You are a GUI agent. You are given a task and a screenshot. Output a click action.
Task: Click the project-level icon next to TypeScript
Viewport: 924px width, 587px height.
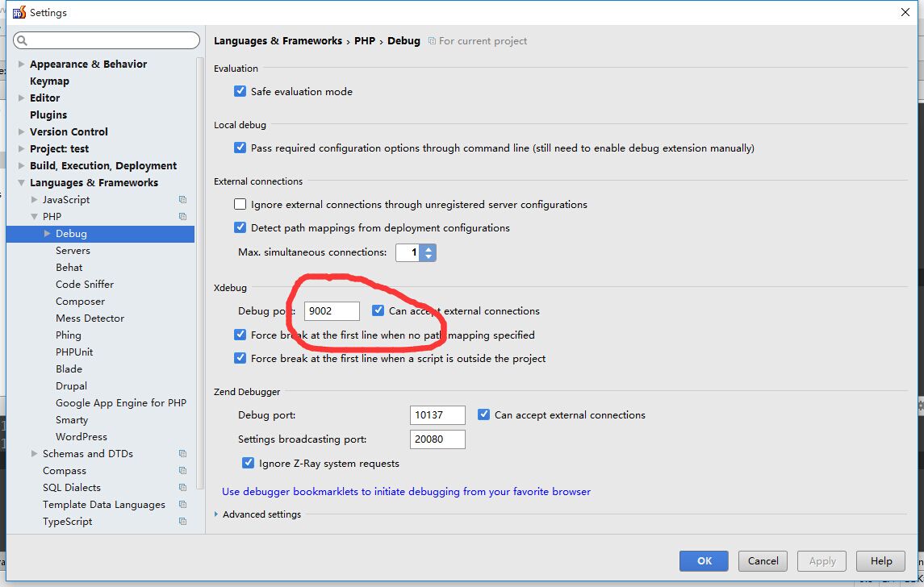(x=182, y=522)
